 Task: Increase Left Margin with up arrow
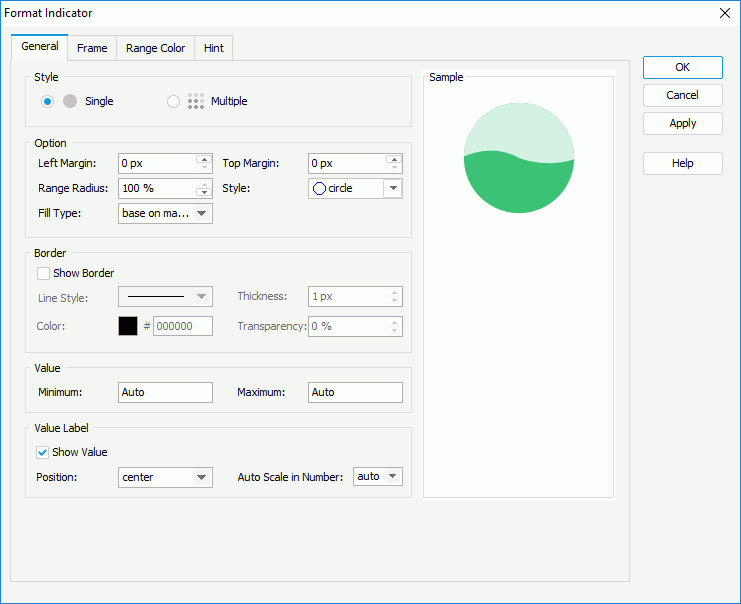[204, 159]
